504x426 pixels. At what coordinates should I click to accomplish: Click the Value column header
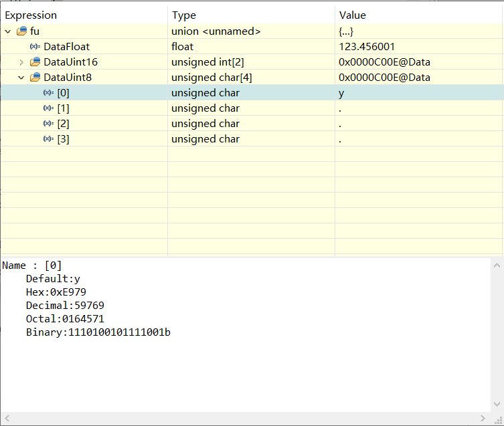[353, 15]
